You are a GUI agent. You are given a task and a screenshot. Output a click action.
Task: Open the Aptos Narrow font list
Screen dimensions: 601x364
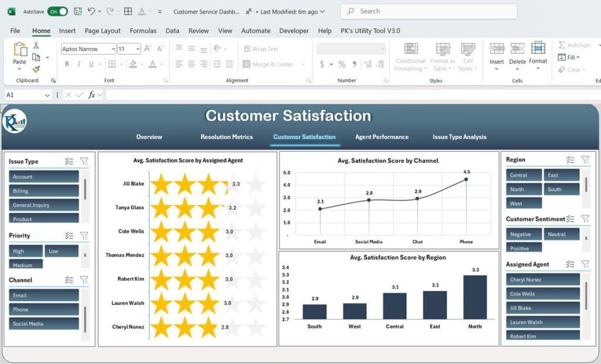coord(113,49)
